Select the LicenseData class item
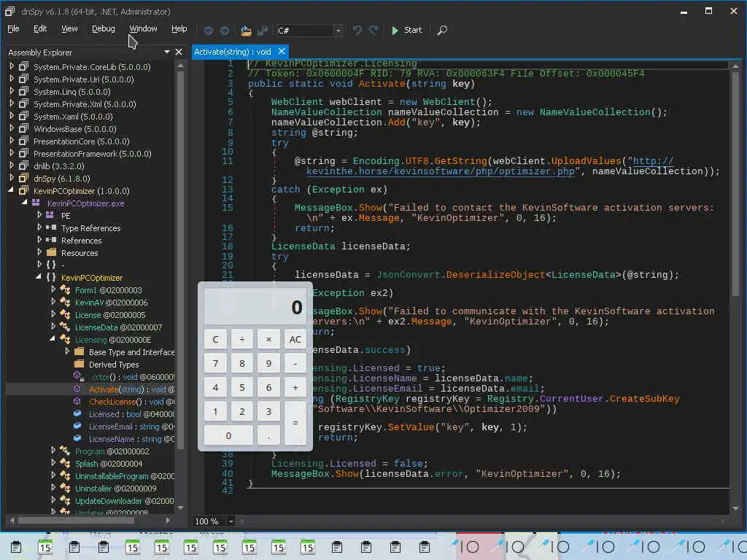 (x=119, y=327)
